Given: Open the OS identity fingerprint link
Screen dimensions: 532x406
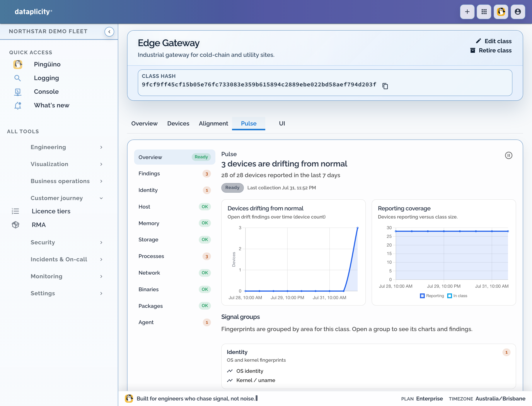Looking at the screenshot, I should pos(250,371).
